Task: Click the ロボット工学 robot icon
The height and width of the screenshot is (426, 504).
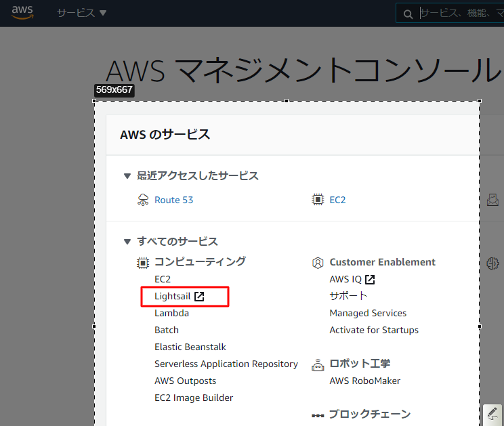Action: pyautogui.click(x=317, y=364)
